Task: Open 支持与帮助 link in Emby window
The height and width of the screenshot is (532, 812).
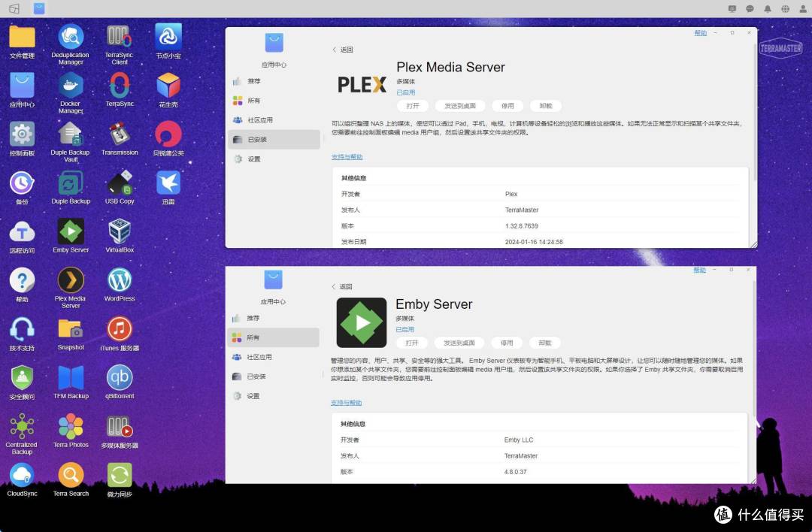Action: pyautogui.click(x=346, y=403)
